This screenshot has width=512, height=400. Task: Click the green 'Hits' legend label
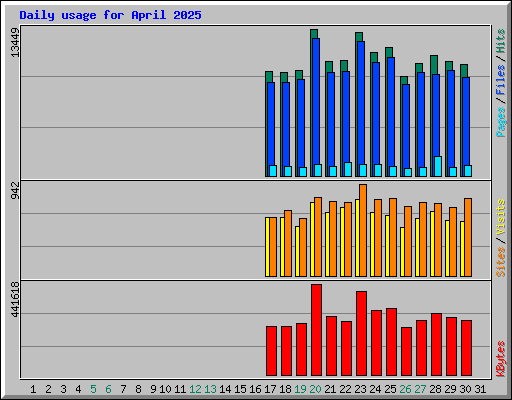(501, 41)
